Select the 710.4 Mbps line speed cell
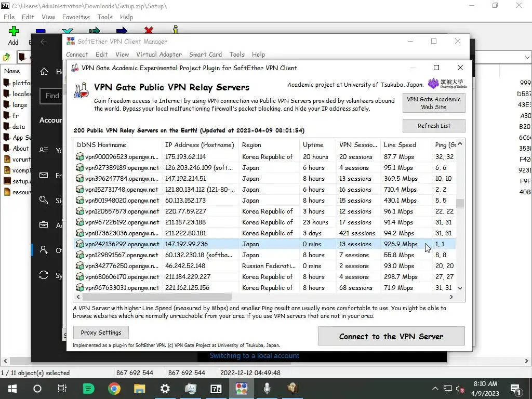The width and height of the screenshot is (532, 399). pyautogui.click(x=401, y=190)
